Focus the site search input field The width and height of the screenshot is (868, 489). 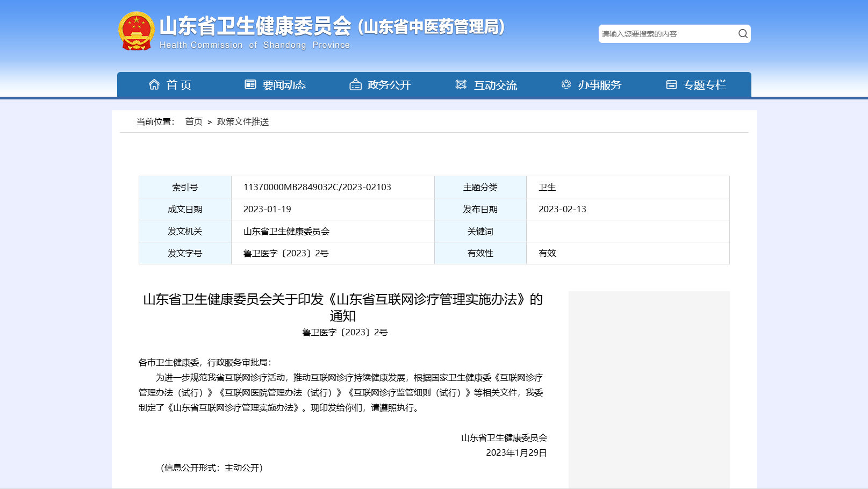coord(666,34)
